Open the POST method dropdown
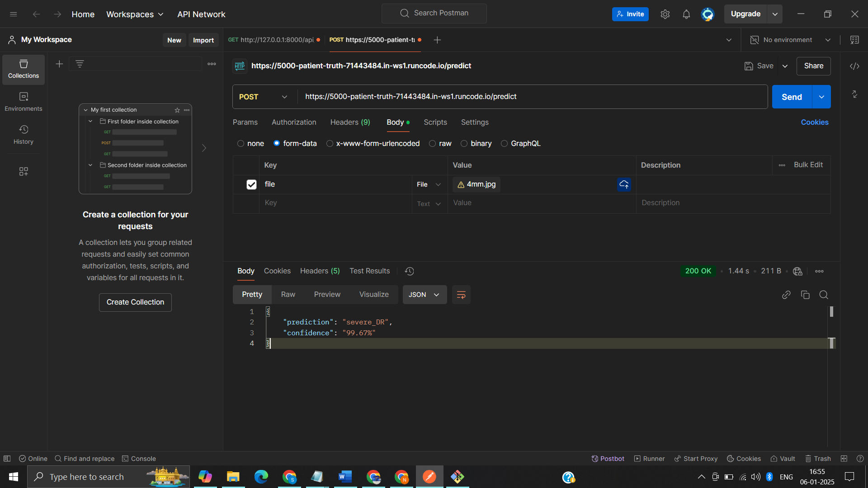868x488 pixels. [x=264, y=97]
